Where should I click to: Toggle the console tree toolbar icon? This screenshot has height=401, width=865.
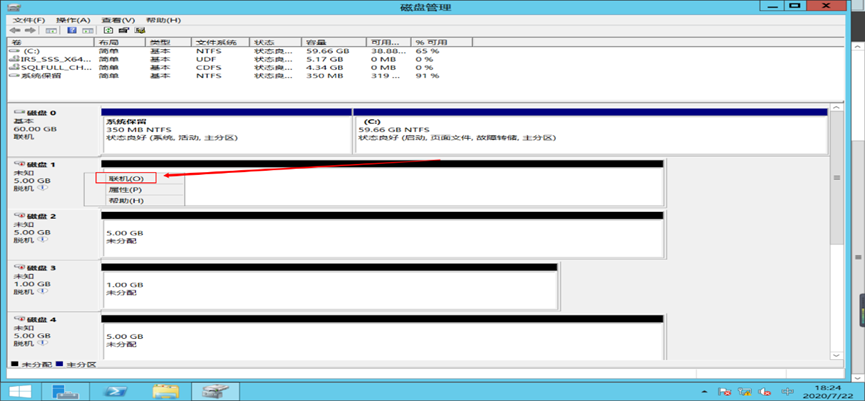coord(51,30)
